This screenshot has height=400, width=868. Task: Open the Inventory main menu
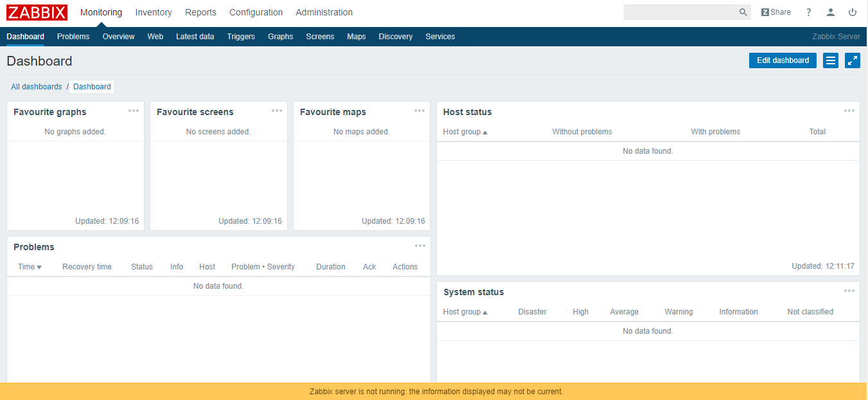(154, 12)
